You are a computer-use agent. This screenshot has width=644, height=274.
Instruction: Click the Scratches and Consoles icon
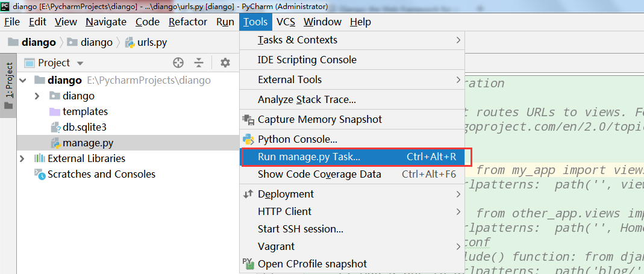coord(40,174)
